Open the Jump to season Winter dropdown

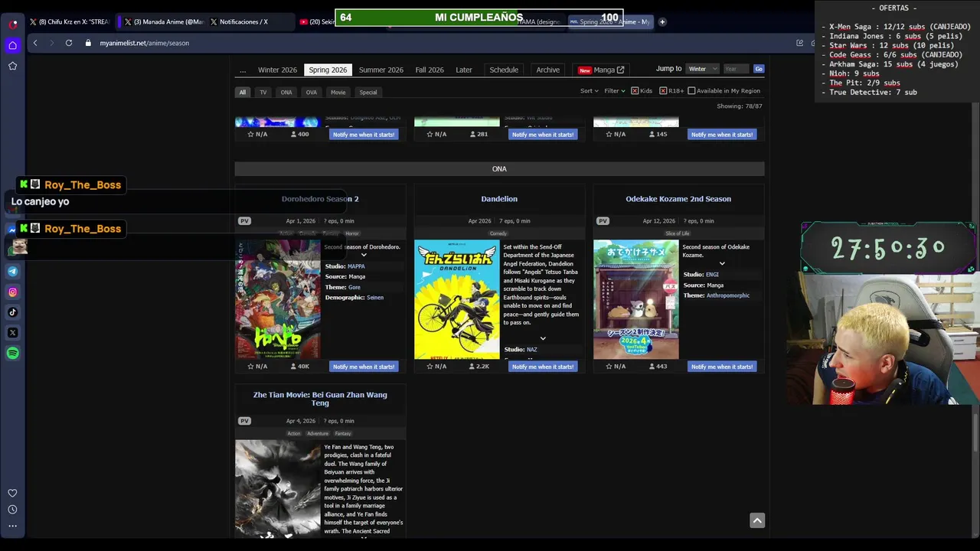point(703,69)
